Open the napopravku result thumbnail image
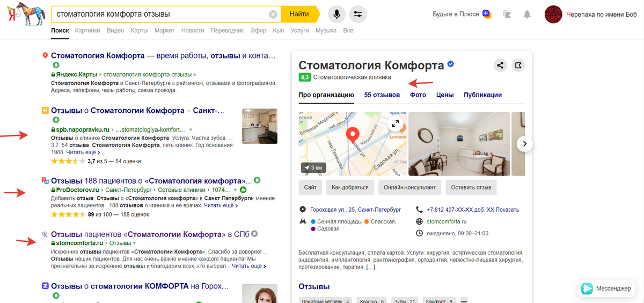 click(x=260, y=126)
